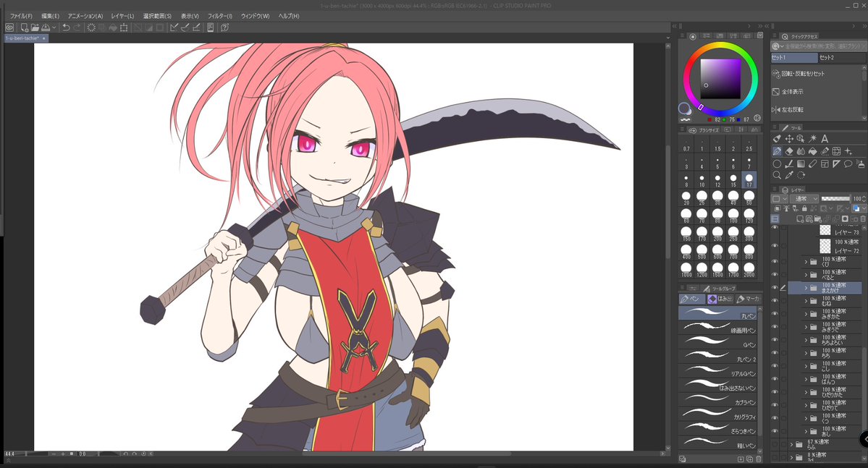Select the Move layer tool
This screenshot has width=868, height=468.
pyautogui.click(x=789, y=138)
